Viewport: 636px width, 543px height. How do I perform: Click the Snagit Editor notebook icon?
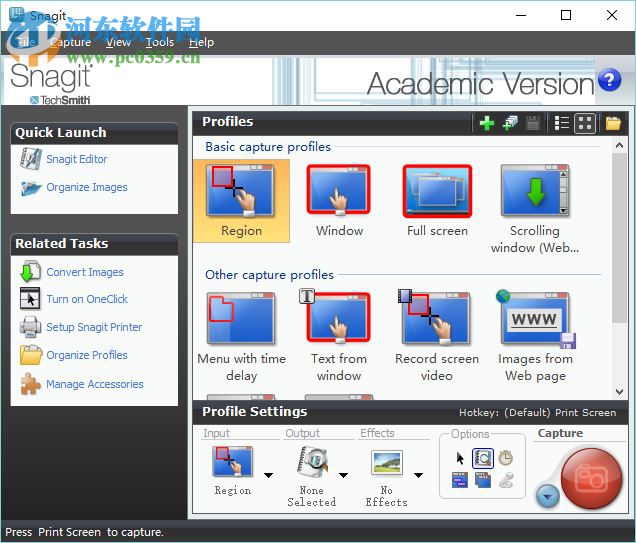30,159
